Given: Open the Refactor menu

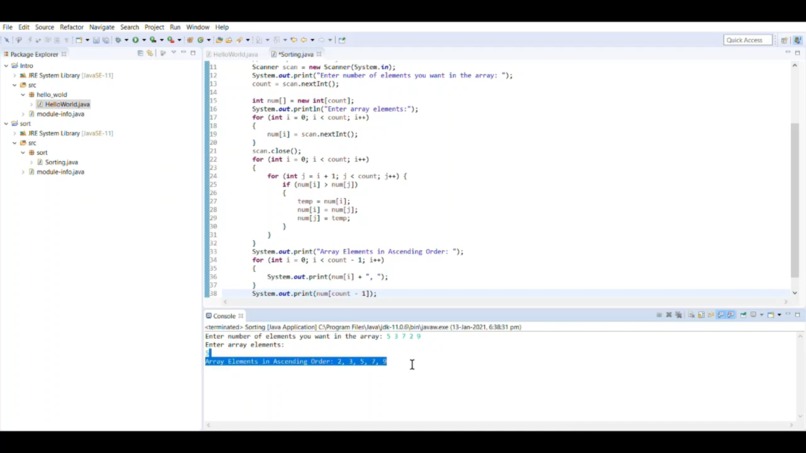Looking at the screenshot, I should [x=71, y=27].
